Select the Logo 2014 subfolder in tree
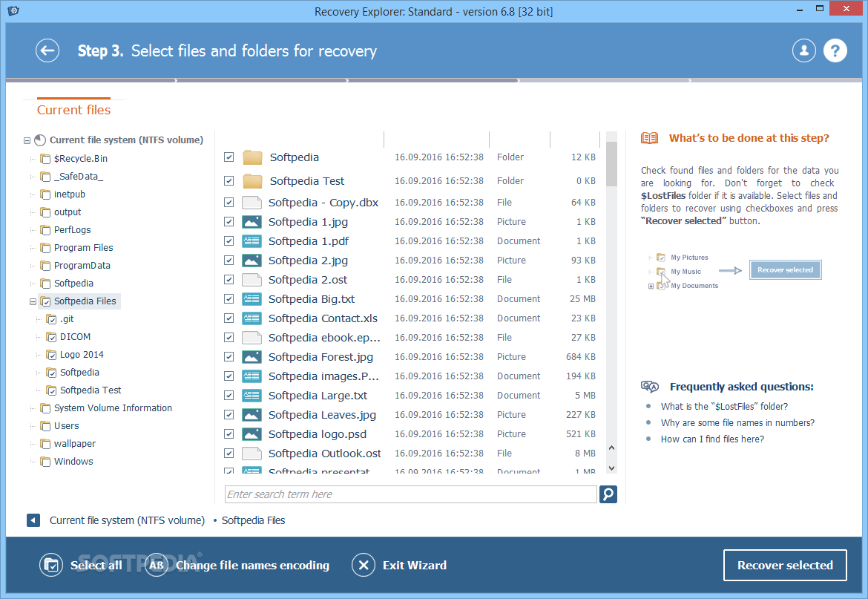The height and width of the screenshot is (599, 868). coord(82,354)
